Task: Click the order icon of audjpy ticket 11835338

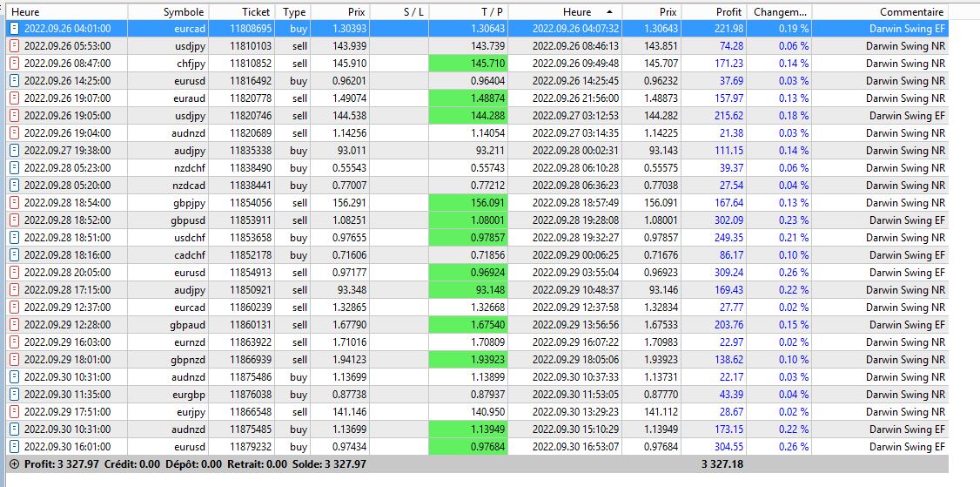Action: coord(15,150)
